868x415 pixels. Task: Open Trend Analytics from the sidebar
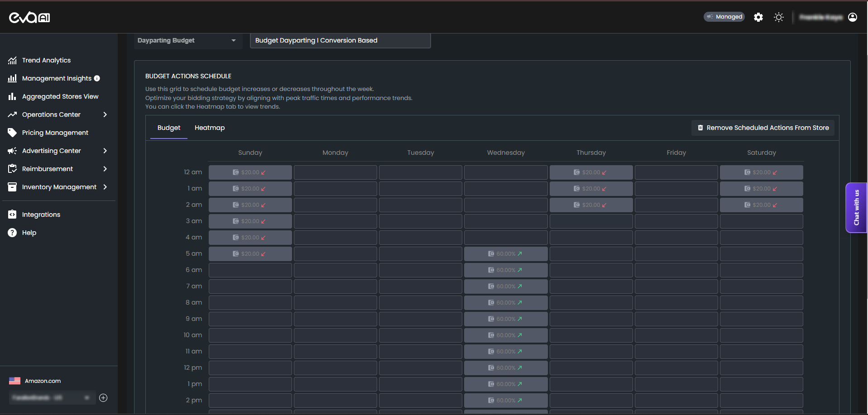pos(46,60)
